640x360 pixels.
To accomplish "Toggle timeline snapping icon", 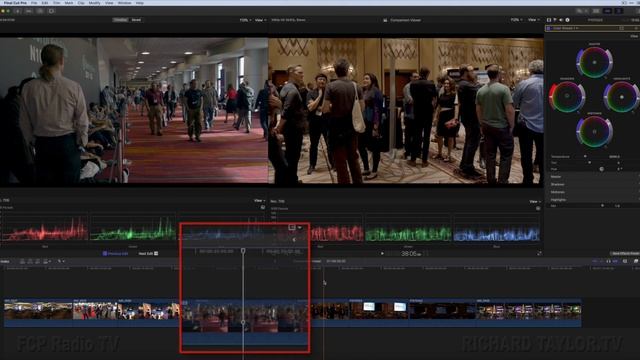I will click(x=615, y=261).
